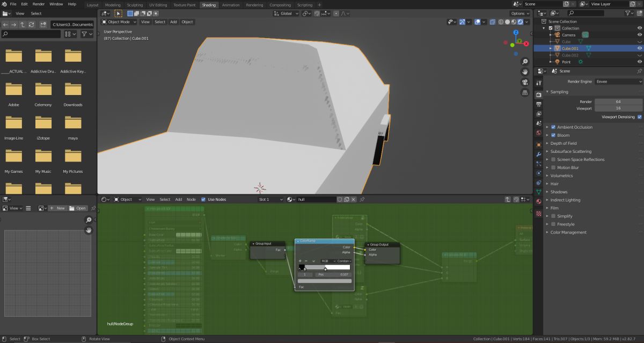Click the ColorRamp gradient bar
This screenshot has height=343, width=644.
coord(325,267)
